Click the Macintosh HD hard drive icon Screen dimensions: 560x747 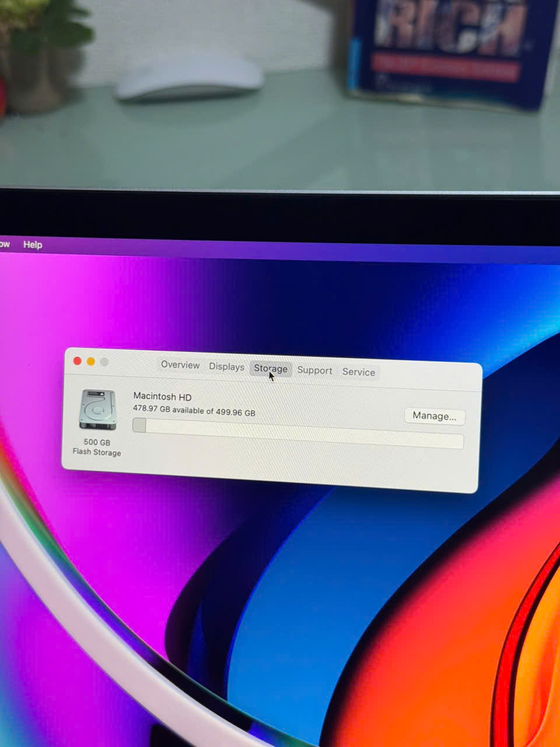click(97, 410)
